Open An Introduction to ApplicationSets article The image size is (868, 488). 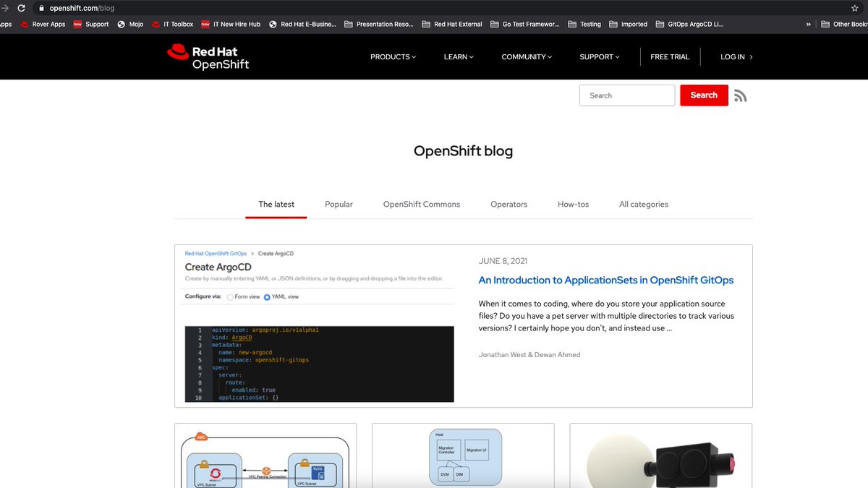click(x=606, y=280)
